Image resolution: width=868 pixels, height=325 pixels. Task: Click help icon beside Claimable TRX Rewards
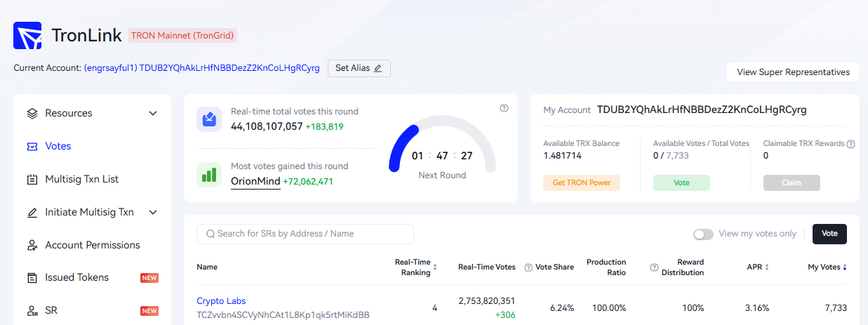tap(850, 144)
